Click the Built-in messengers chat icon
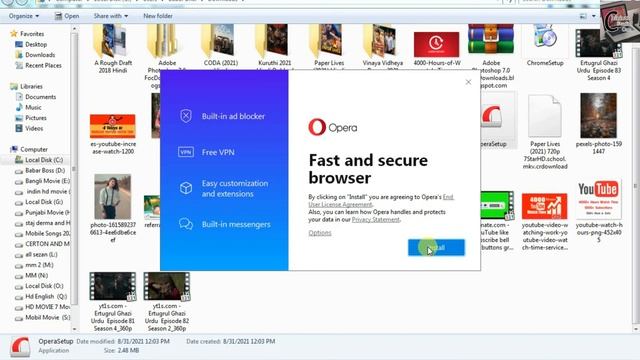 [x=186, y=224]
